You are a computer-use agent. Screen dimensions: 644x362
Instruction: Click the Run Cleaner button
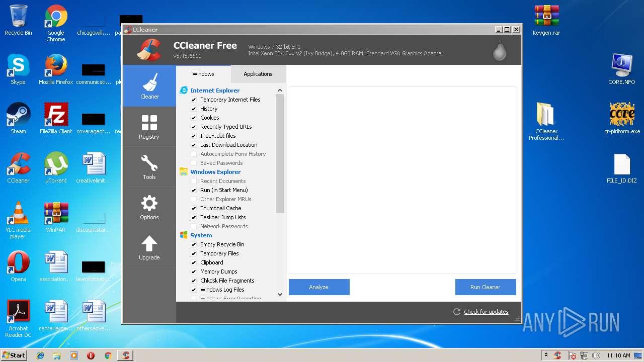(x=486, y=287)
